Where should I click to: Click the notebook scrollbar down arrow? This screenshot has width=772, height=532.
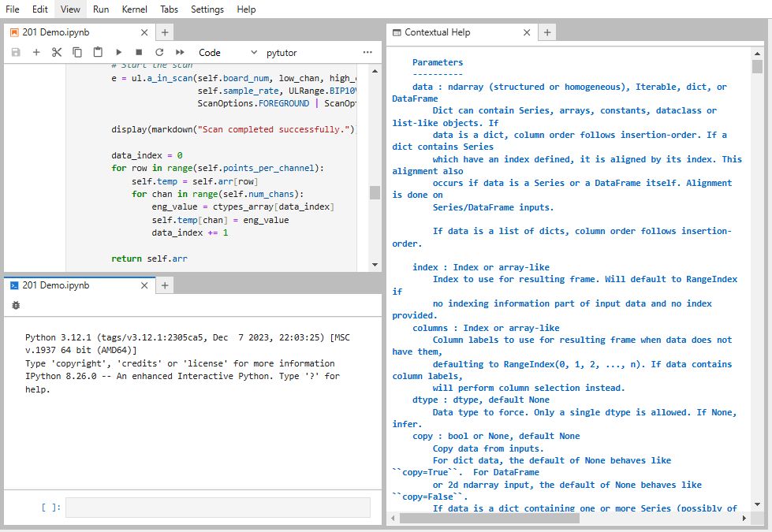(x=375, y=265)
